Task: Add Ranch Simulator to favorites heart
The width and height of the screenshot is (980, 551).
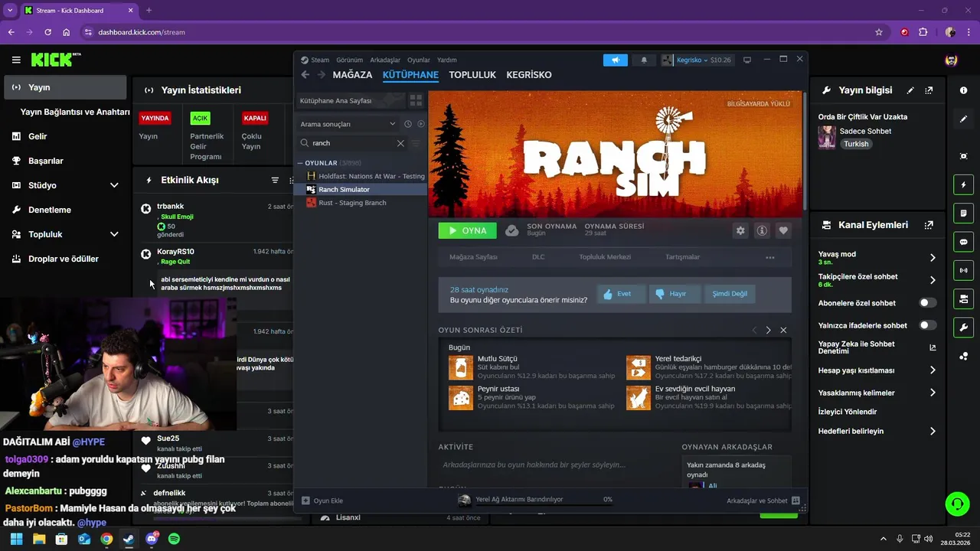Action: coord(783,230)
